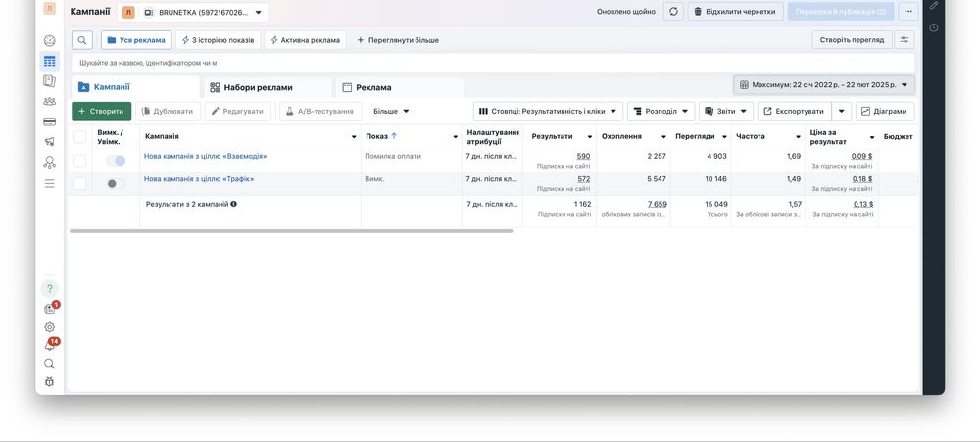Open the Settings gear icon in sidebar
980x442 pixels.
[x=49, y=327]
